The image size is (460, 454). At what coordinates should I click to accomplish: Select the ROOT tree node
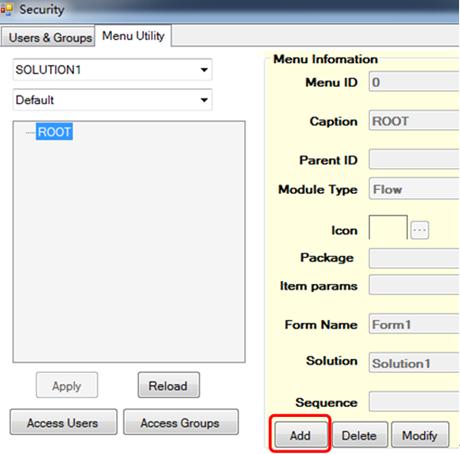point(54,132)
